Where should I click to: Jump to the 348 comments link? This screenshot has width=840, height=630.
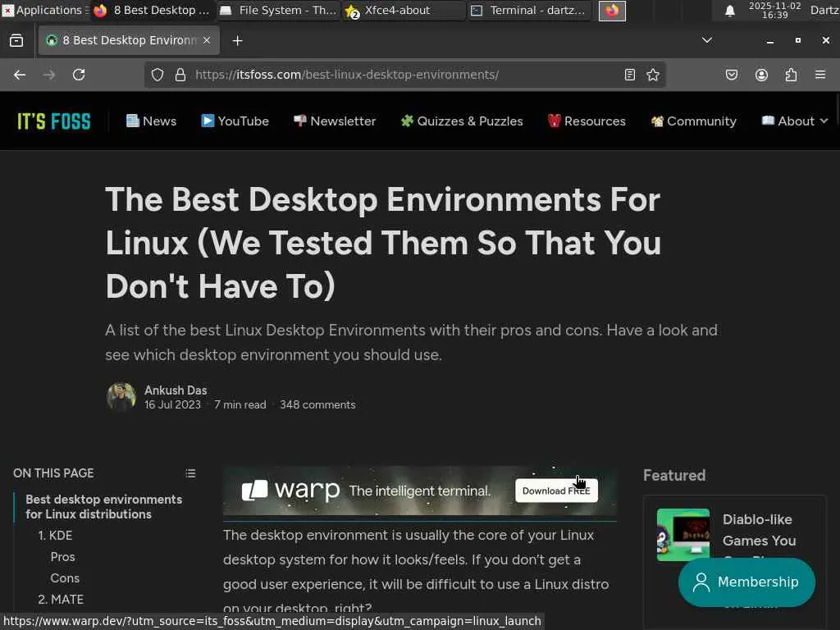[317, 405]
